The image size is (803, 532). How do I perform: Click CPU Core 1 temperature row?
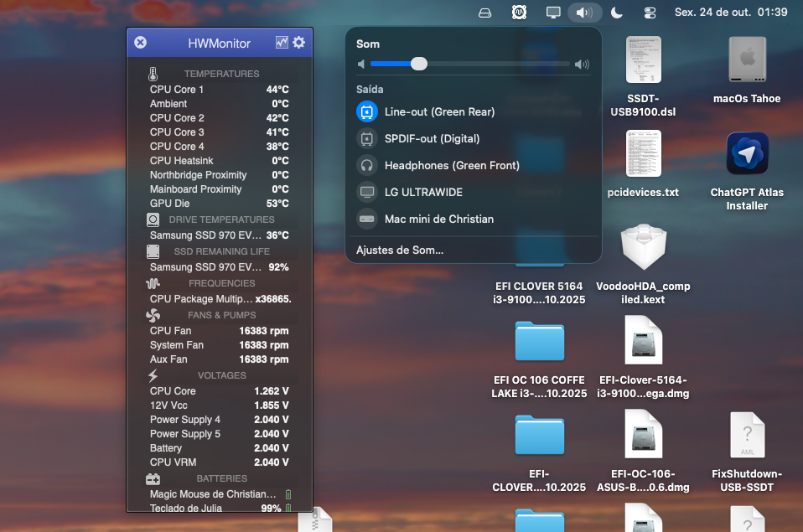pyautogui.click(x=219, y=89)
